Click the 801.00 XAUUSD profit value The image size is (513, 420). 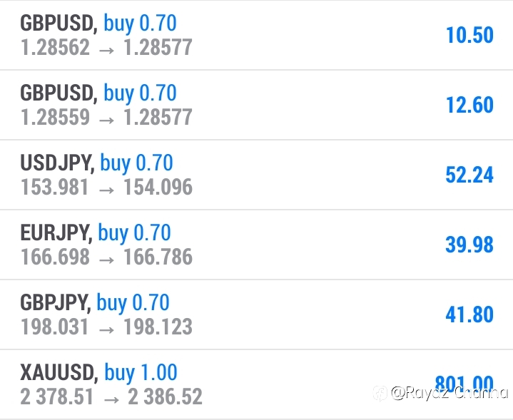coord(464,384)
